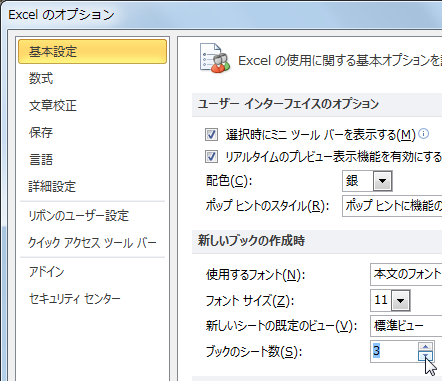Click the 新しいブックの作成時 heading
The image size is (442, 381).
click(251, 240)
